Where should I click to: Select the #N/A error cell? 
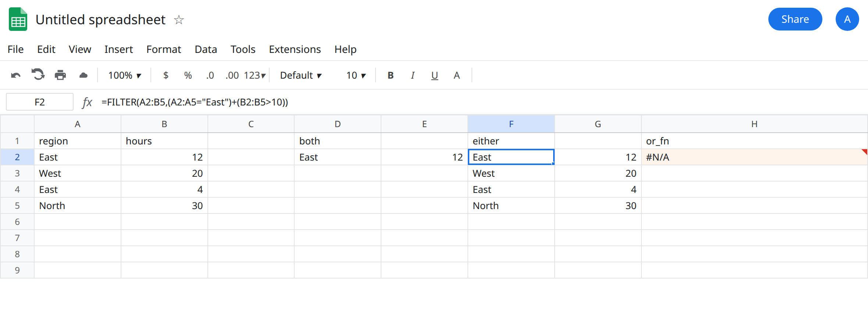(x=754, y=157)
